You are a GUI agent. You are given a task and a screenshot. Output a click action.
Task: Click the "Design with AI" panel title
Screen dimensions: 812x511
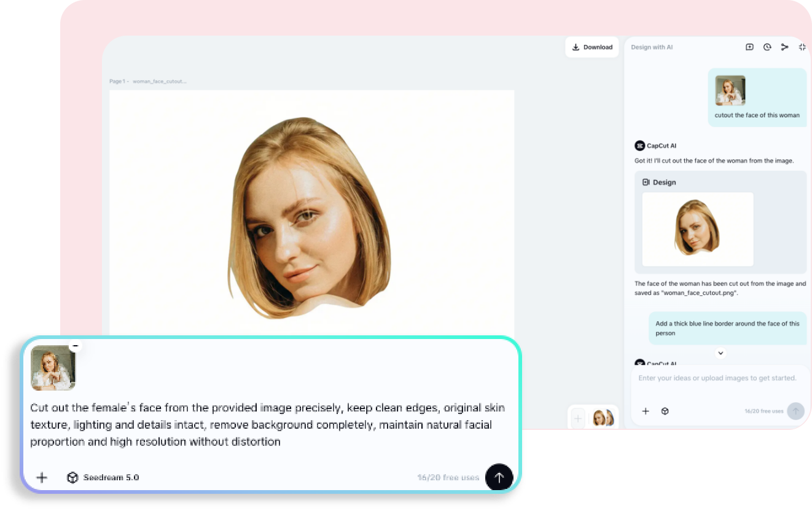(x=652, y=47)
